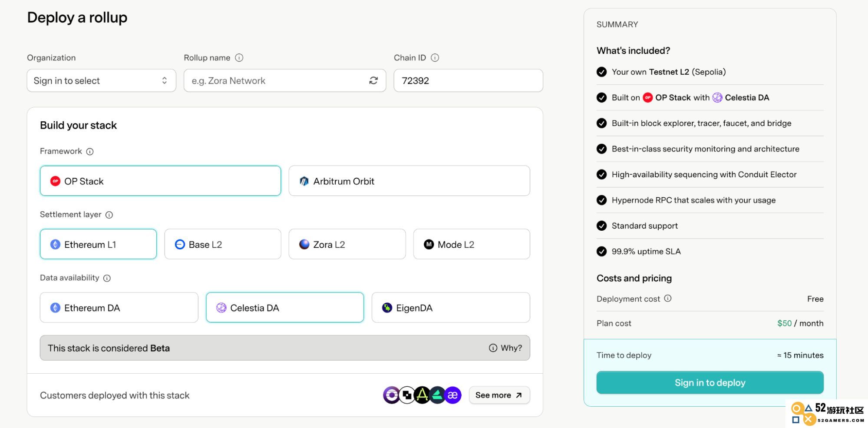Choose Mode L2 settlement layer
Screen dimensions: 868x428
pos(472,244)
